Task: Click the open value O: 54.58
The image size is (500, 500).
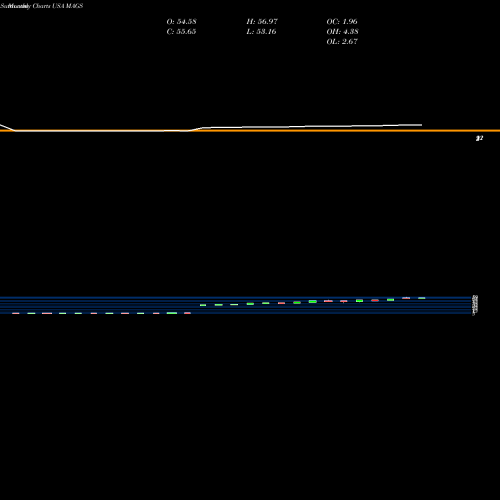Action: (x=181, y=21)
